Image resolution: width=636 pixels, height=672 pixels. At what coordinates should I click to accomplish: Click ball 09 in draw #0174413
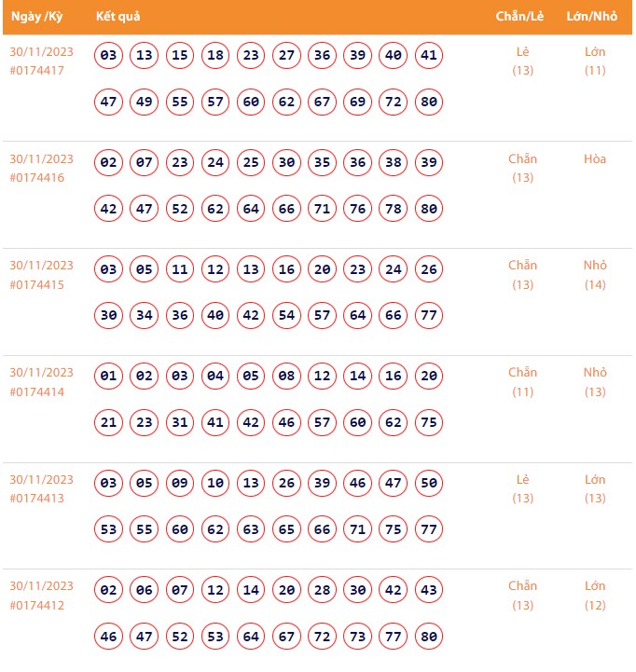[180, 484]
